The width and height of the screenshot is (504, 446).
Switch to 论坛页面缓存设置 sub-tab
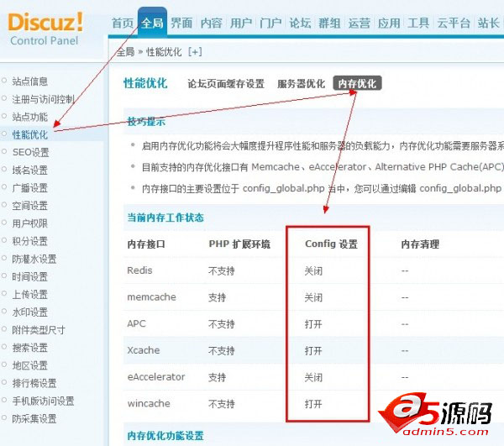pyautogui.click(x=226, y=84)
